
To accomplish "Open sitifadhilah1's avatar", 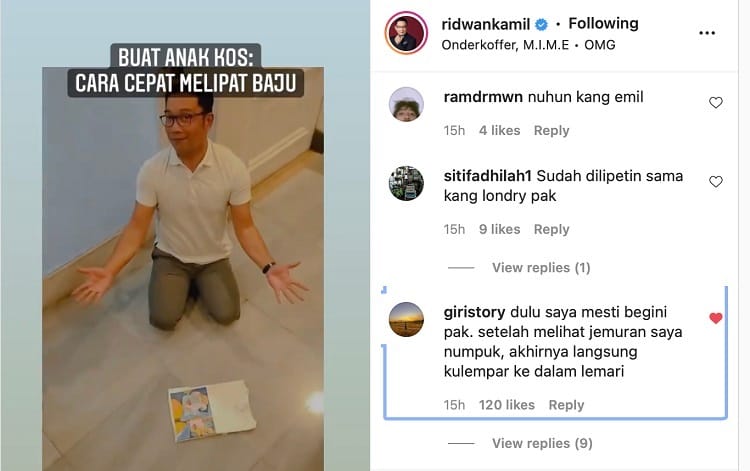I will 406,183.
